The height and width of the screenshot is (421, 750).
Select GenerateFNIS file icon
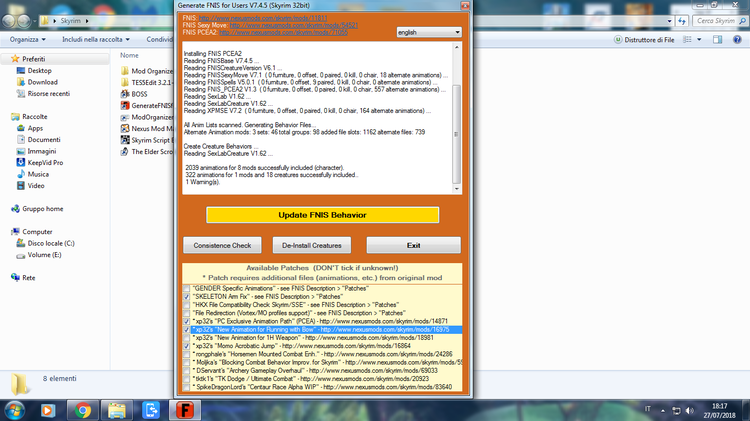coord(125,105)
